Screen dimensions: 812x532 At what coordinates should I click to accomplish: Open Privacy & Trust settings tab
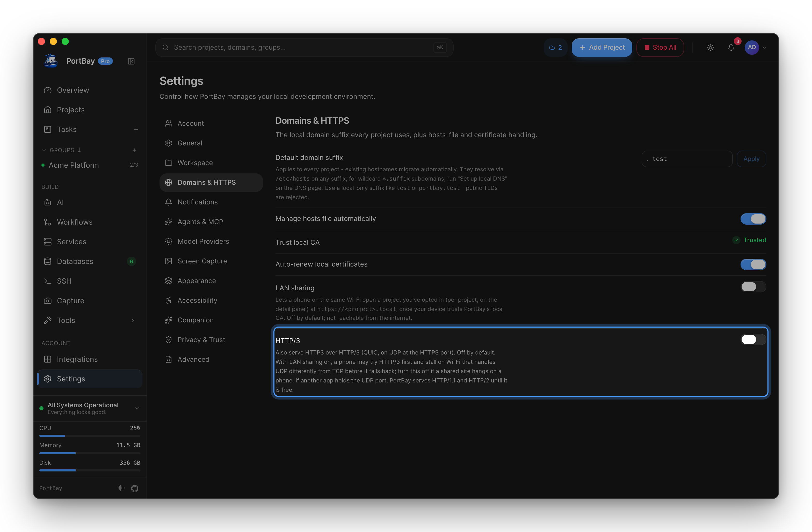211,340
